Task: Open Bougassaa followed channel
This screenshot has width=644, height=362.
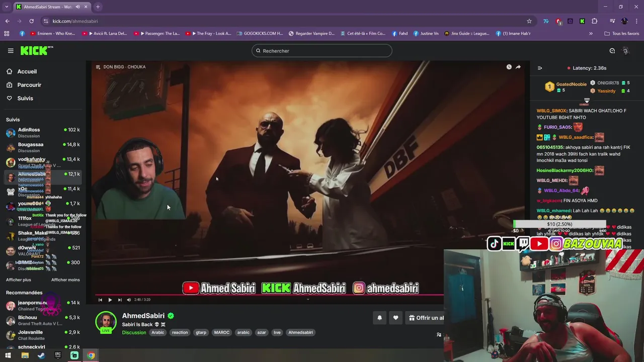Action: tap(43, 147)
